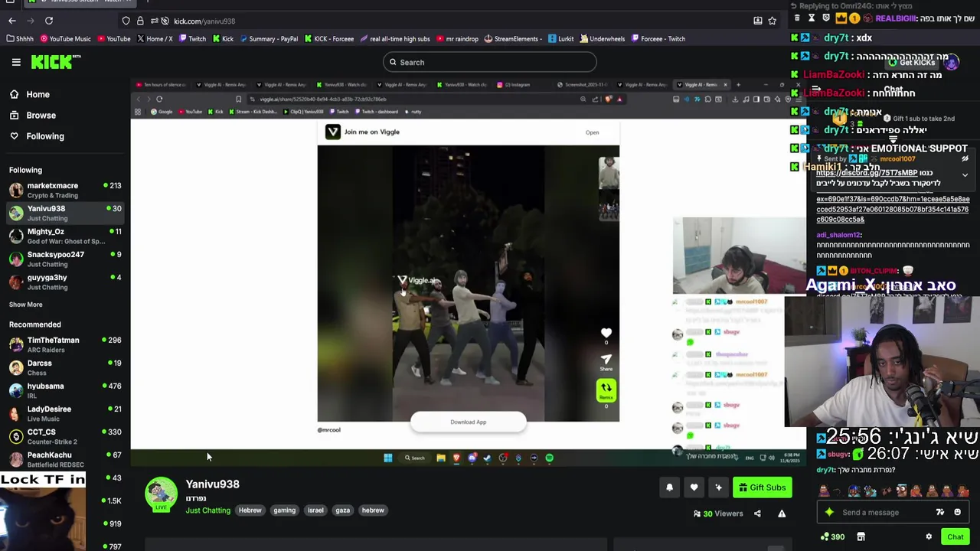The width and height of the screenshot is (980, 551).
Task: Click Viggle Remix green icon
Action: (606, 390)
